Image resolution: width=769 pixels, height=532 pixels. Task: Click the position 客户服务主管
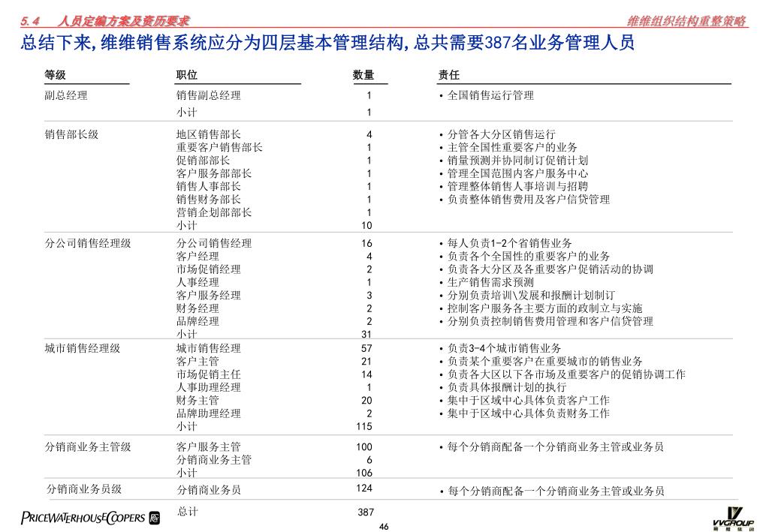click(209, 446)
